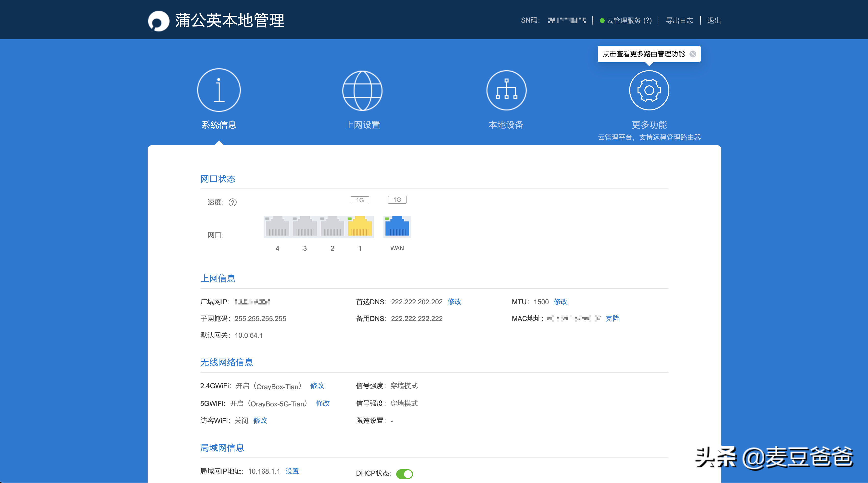Image resolution: width=868 pixels, height=483 pixels.
Task: Click the 上网信息 section heading
Action: tap(218, 279)
